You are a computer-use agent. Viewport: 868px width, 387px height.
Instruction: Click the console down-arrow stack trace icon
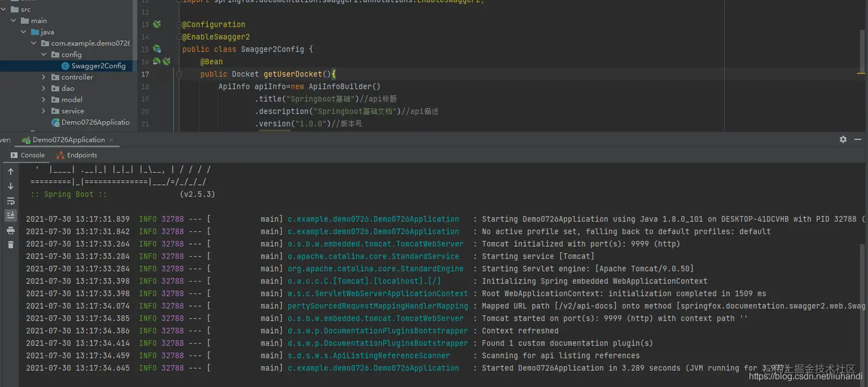coord(10,186)
